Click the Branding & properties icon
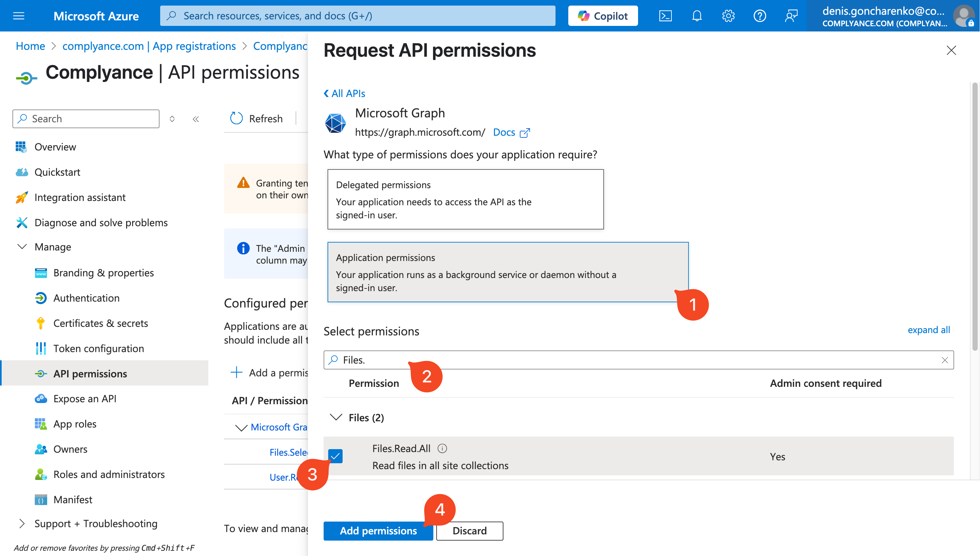The width and height of the screenshot is (980, 556). [x=41, y=273]
